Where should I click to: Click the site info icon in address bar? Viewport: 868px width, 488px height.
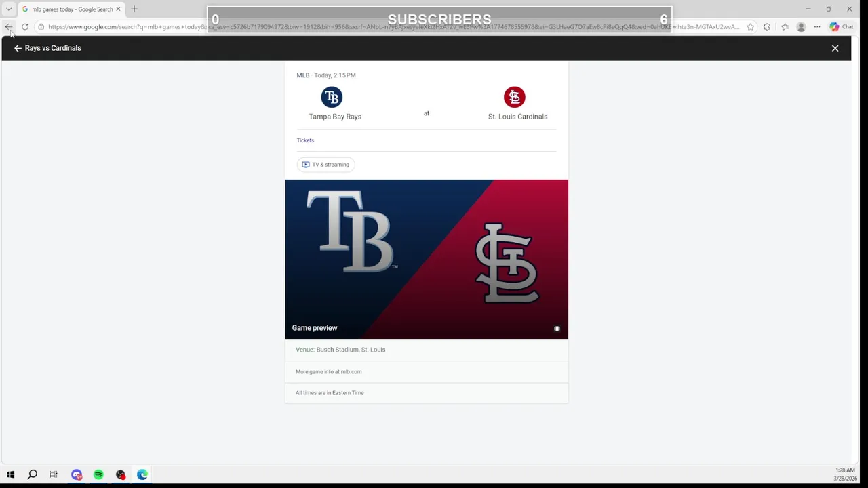41,27
